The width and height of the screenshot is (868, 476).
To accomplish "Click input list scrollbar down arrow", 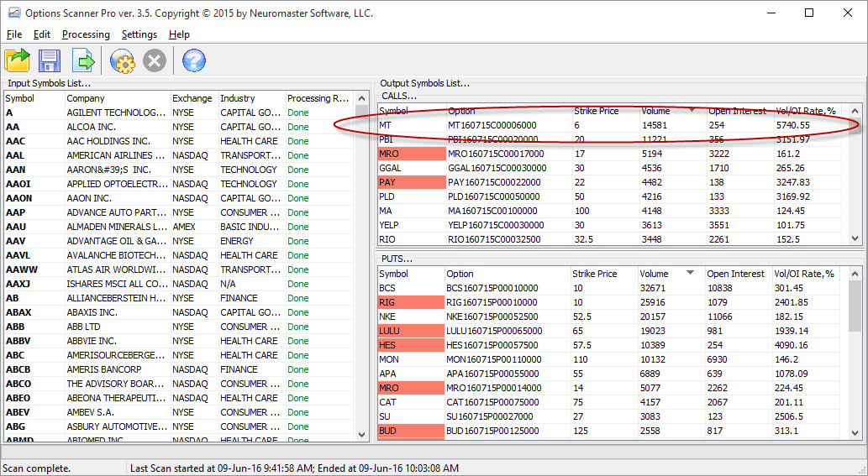I will (x=362, y=435).
